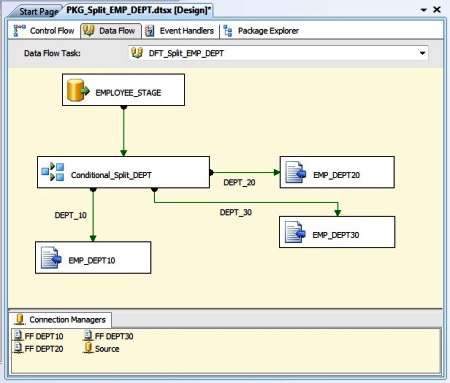Select the FF DEPT30 connection manager name
The image size is (450, 383).
(x=114, y=336)
